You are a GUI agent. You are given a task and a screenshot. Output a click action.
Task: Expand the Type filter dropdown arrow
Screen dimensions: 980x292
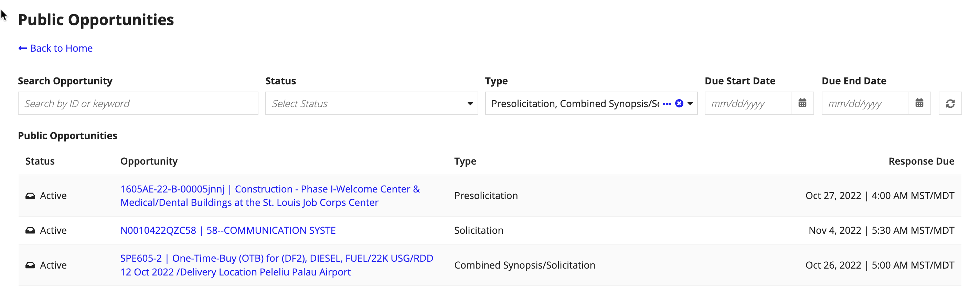pyautogui.click(x=690, y=103)
